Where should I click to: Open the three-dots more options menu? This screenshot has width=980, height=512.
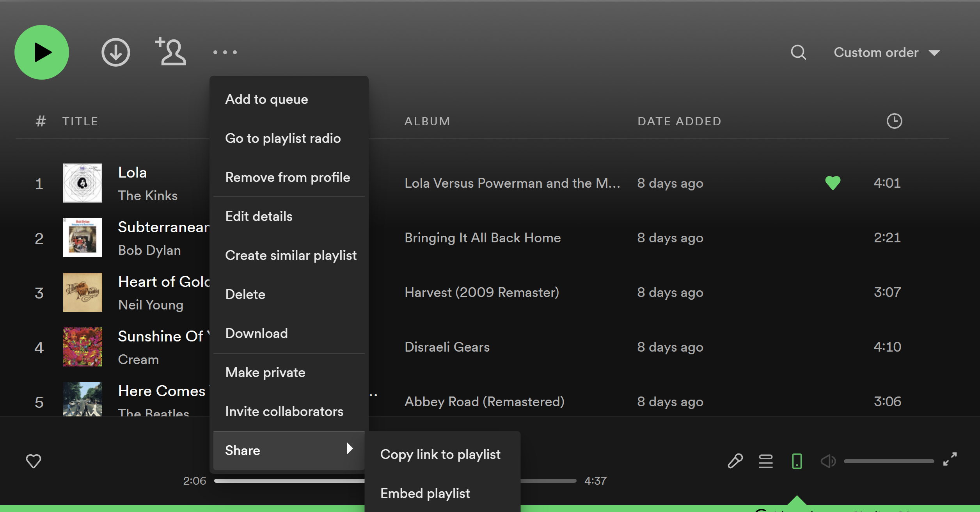tap(225, 52)
